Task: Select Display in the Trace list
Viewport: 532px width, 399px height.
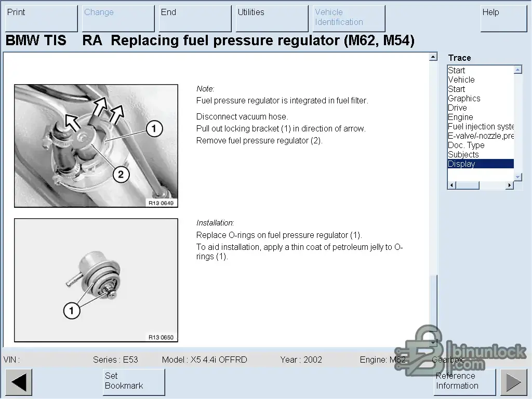Action: point(481,164)
